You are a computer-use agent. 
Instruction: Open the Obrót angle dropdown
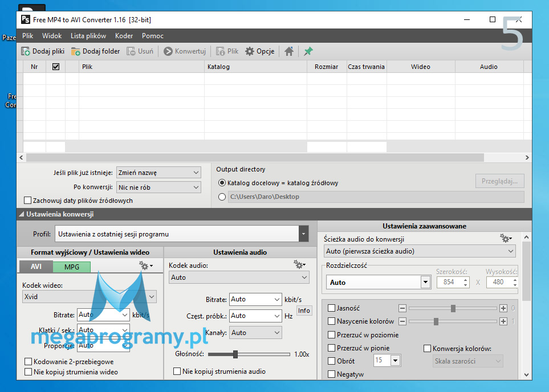tap(395, 360)
